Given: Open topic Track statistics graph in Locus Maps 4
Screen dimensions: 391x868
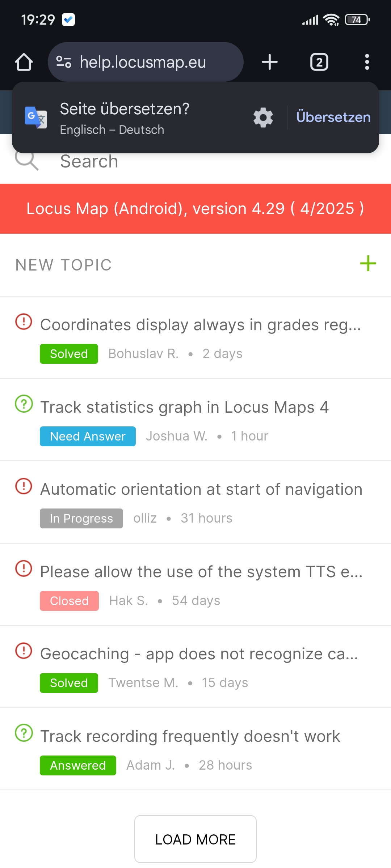Looking at the screenshot, I should tap(184, 407).
